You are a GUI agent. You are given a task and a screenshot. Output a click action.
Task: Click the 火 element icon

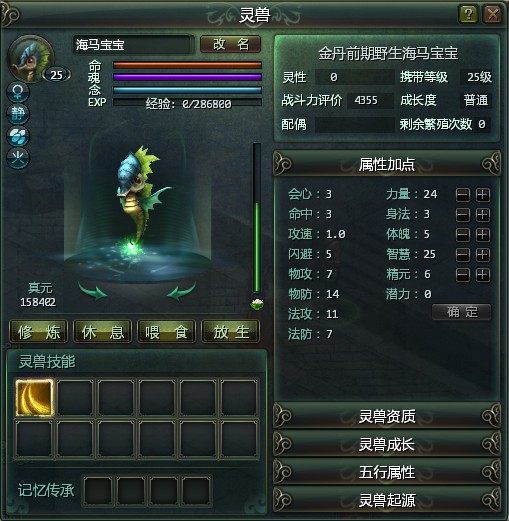tap(18, 158)
